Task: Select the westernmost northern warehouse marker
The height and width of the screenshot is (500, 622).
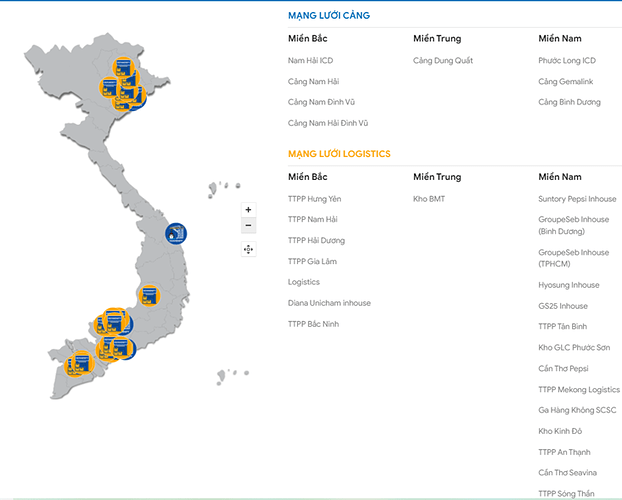Action: click(109, 87)
